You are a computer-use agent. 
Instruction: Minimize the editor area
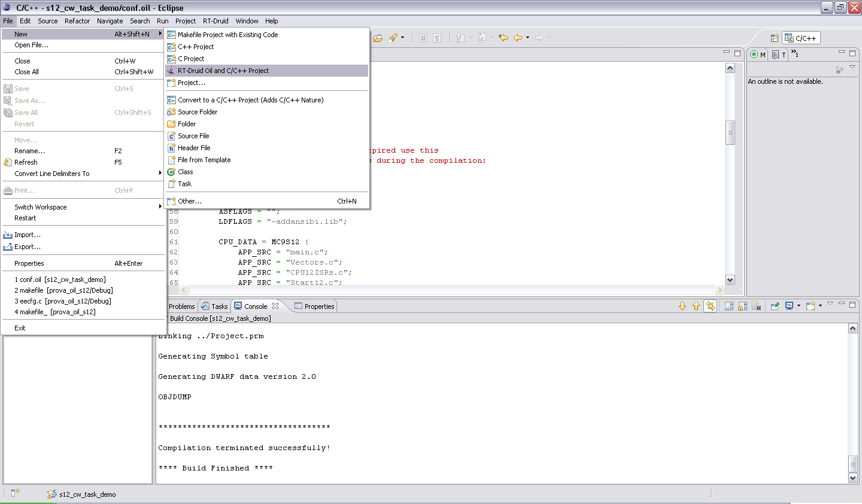pyautogui.click(x=727, y=53)
